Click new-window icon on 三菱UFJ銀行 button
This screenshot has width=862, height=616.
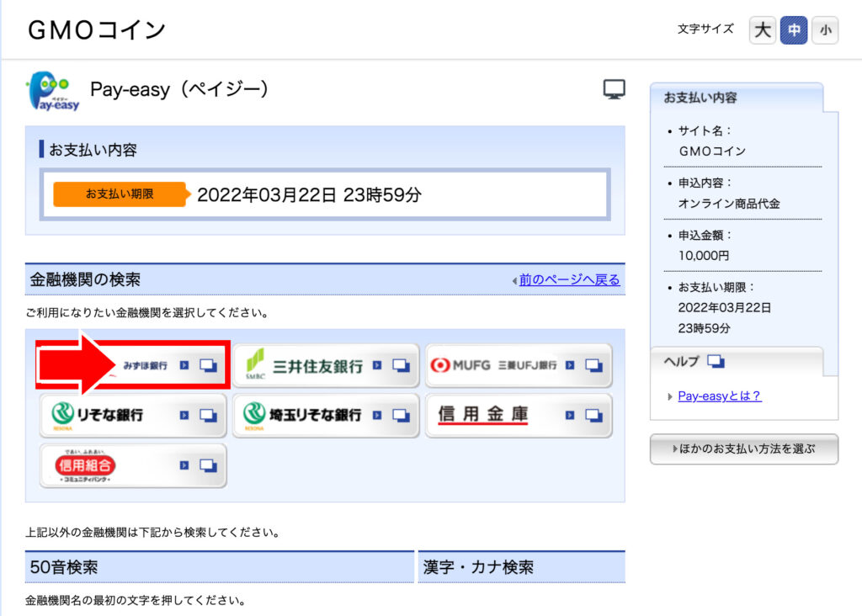(594, 365)
